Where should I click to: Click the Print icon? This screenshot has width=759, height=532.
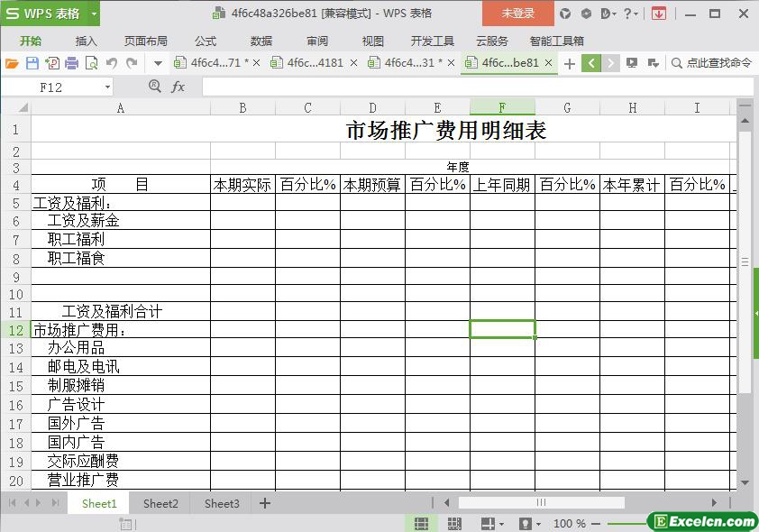click(71, 63)
